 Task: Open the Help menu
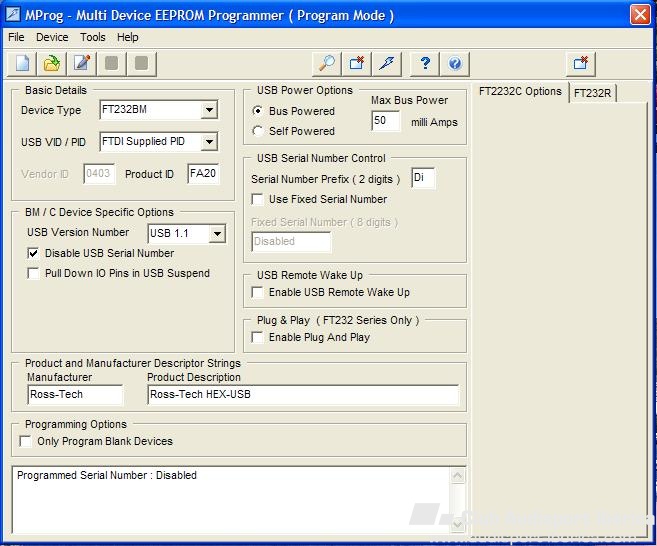point(128,37)
